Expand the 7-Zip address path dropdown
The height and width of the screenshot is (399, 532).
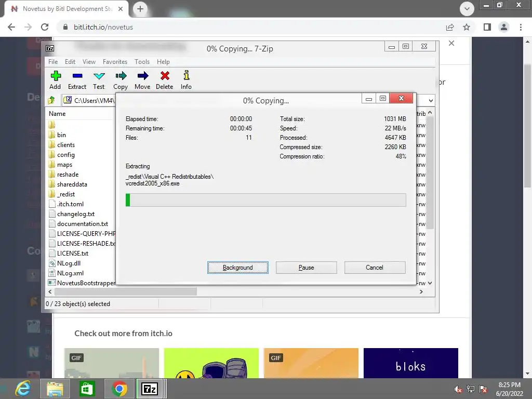(x=431, y=100)
